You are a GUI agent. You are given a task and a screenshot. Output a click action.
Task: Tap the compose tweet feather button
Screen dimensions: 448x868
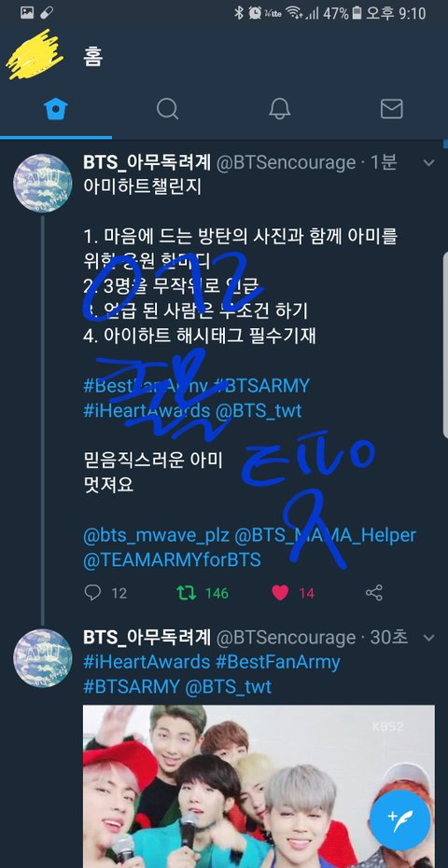point(401,816)
